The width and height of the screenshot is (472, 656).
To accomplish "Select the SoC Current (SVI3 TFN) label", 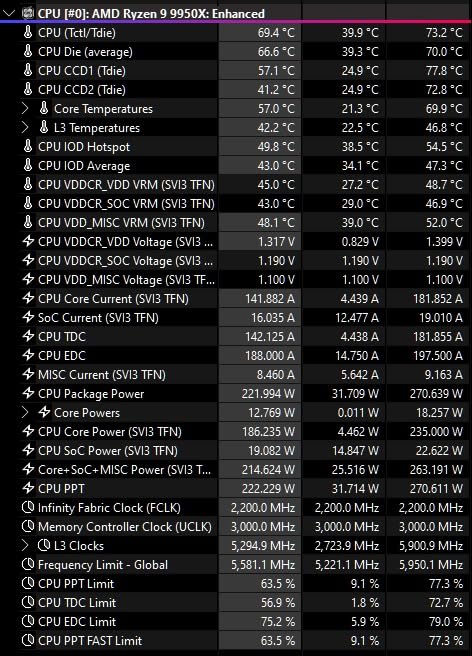I will pos(98,318).
